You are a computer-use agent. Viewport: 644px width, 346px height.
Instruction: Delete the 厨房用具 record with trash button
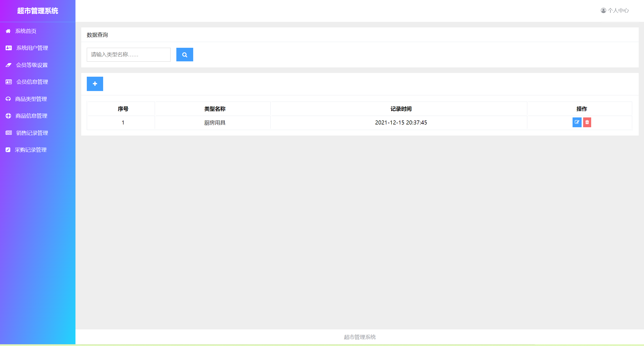(x=587, y=122)
